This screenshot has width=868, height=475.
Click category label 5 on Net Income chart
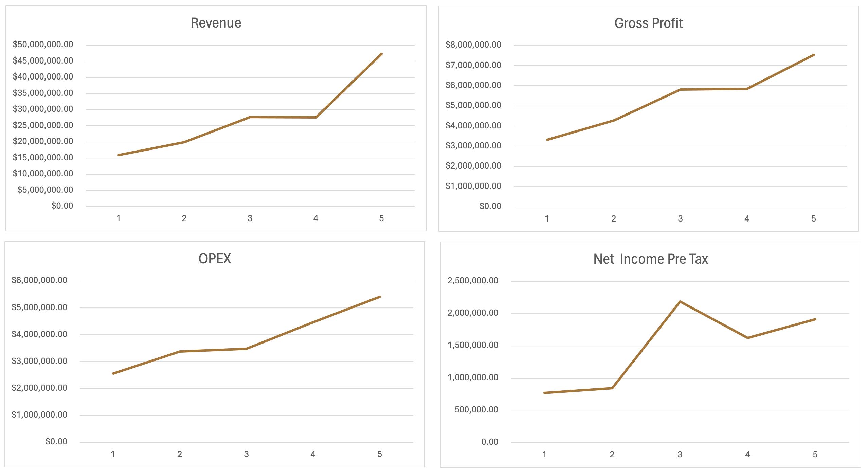tap(815, 455)
